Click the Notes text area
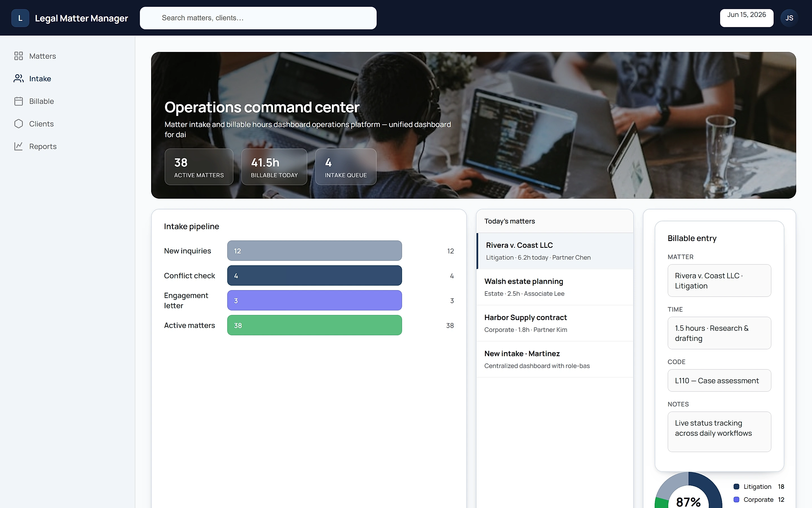Viewport: 812px width, 508px height. [719, 432]
